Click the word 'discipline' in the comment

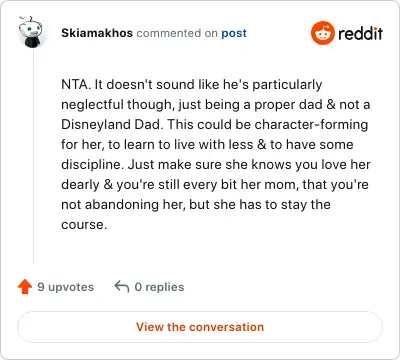(x=91, y=165)
